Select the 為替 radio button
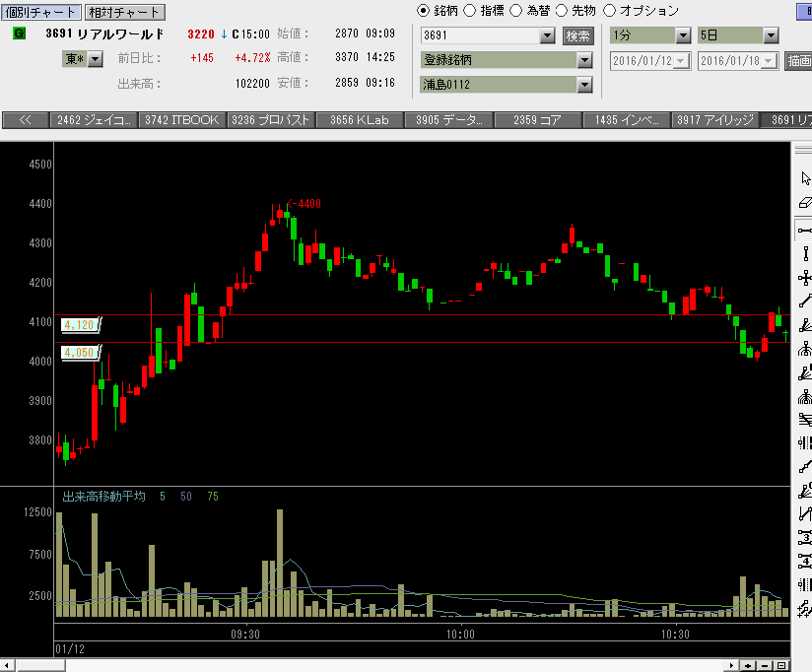The height and width of the screenshot is (672, 812). pos(515,11)
